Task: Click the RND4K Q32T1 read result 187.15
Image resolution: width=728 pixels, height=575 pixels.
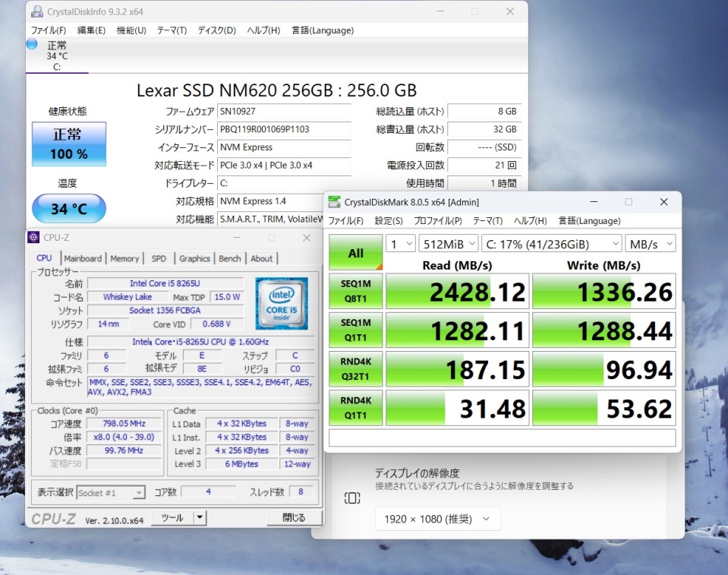Action: (x=457, y=370)
